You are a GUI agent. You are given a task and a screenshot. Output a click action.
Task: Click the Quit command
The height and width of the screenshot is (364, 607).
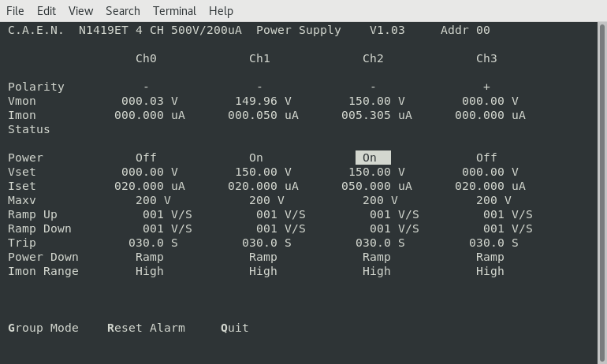235,328
